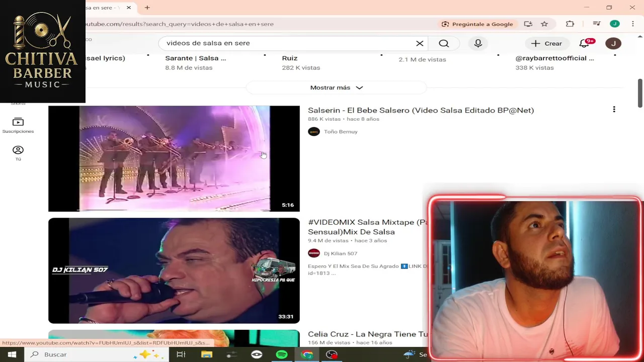Viewport: 644px width, 362px height.
Task: Open File Explorer from the taskbar
Action: [x=207, y=354]
